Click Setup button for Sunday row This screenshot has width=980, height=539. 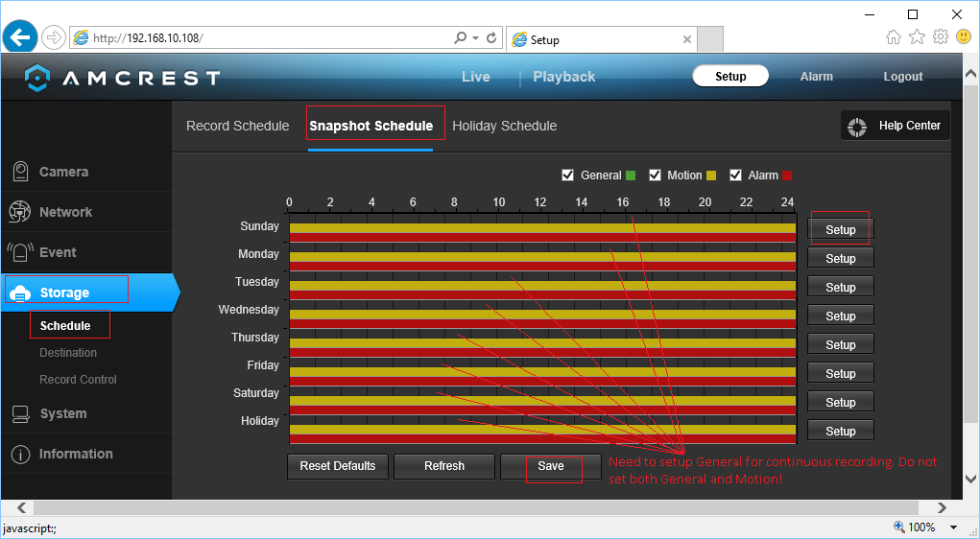click(840, 230)
